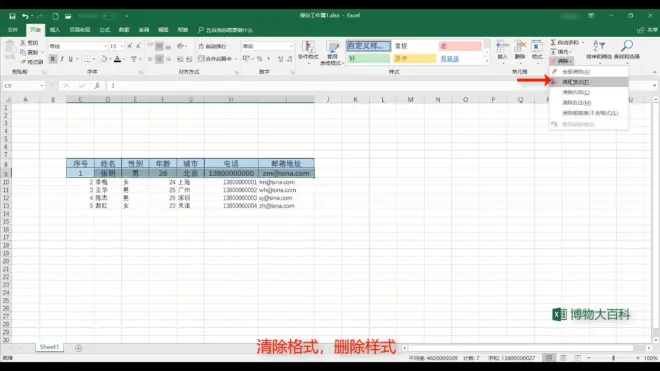Viewport: 660px width, 371px height.
Task: Click the Tell Me search box
Action: tap(225, 30)
